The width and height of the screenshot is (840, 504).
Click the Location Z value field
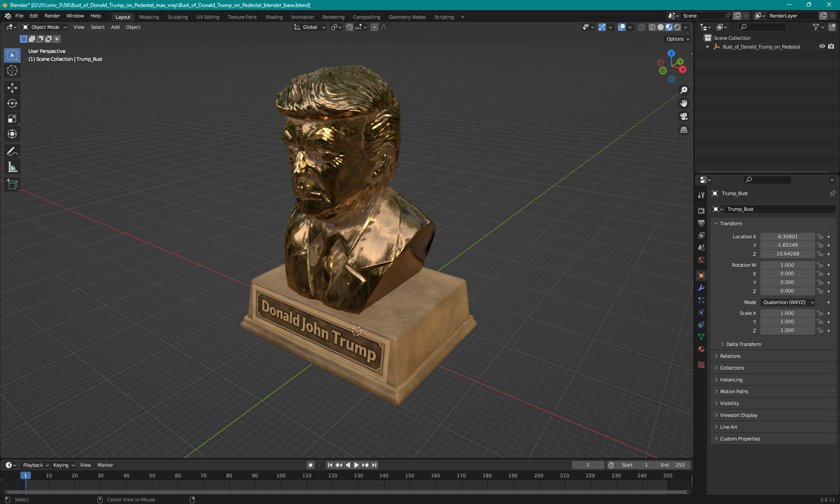coord(787,254)
